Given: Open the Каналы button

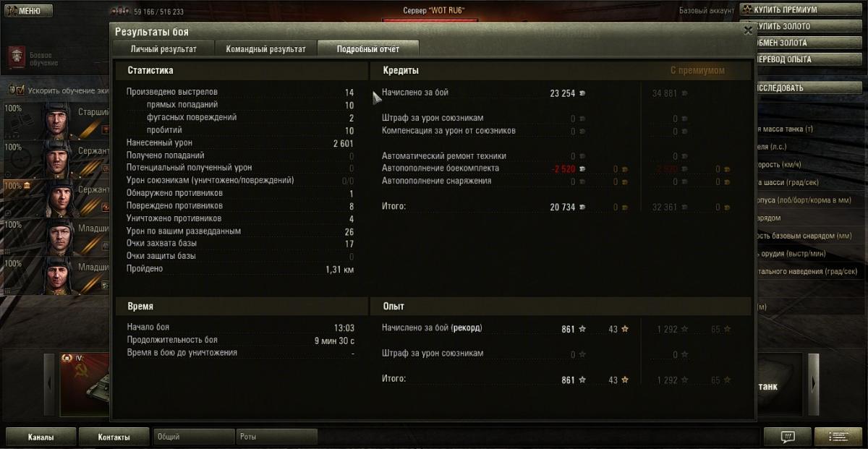Looking at the screenshot, I should tap(41, 437).
